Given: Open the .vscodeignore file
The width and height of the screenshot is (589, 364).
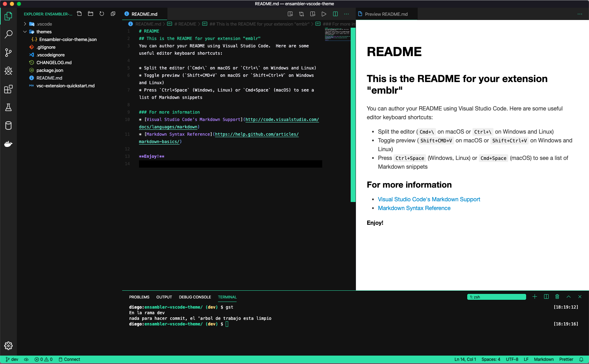Looking at the screenshot, I should (70, 55).
